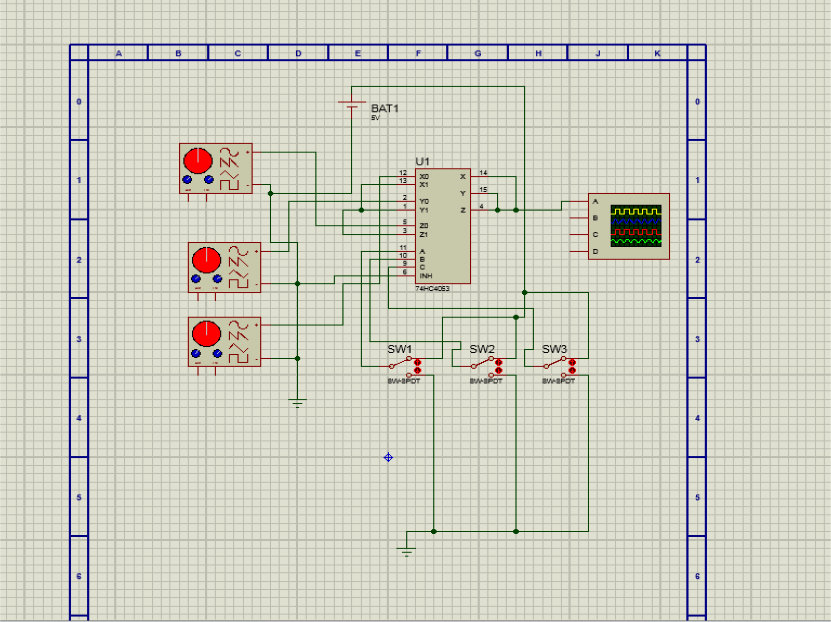The width and height of the screenshot is (831, 622).
Task: Select the 74HC4053 chip body U1
Action: (443, 226)
